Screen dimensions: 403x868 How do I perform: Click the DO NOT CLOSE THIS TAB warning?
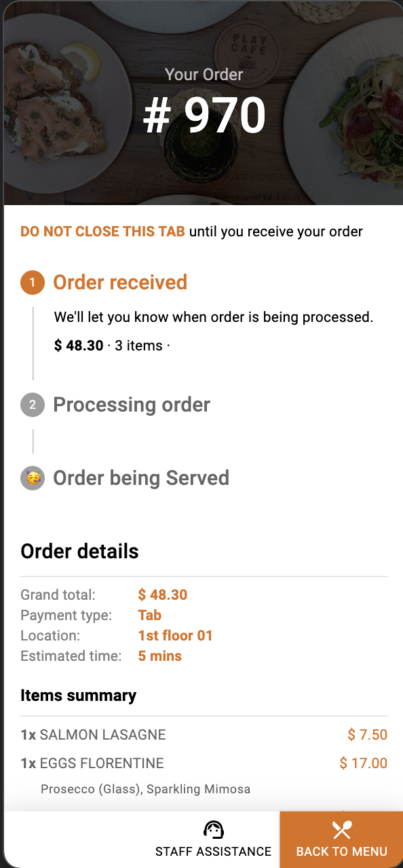pyautogui.click(x=102, y=232)
